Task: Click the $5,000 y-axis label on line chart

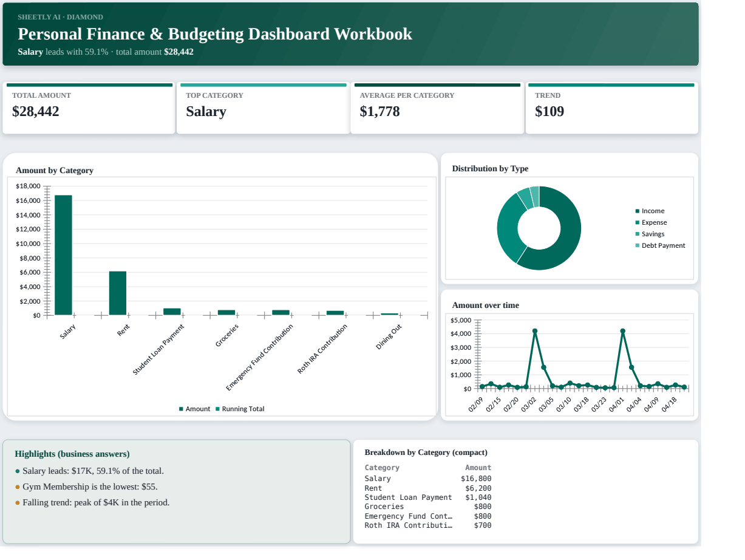Action: tap(461, 320)
